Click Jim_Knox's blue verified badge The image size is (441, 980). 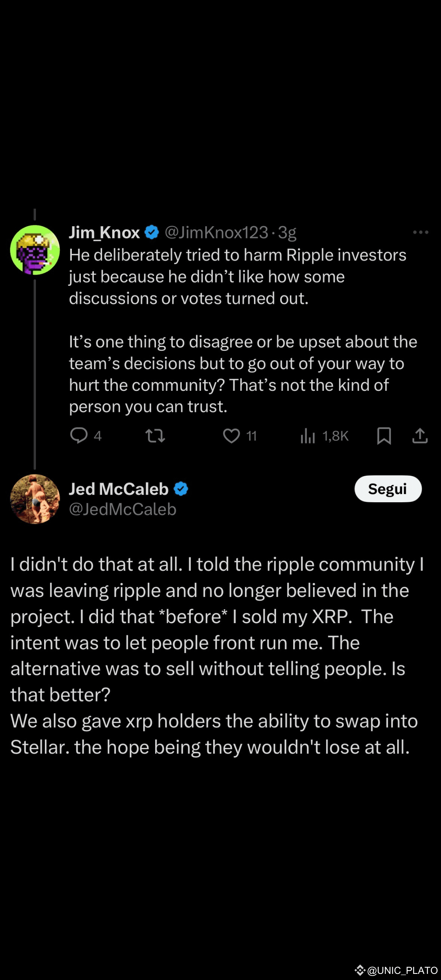(x=152, y=232)
